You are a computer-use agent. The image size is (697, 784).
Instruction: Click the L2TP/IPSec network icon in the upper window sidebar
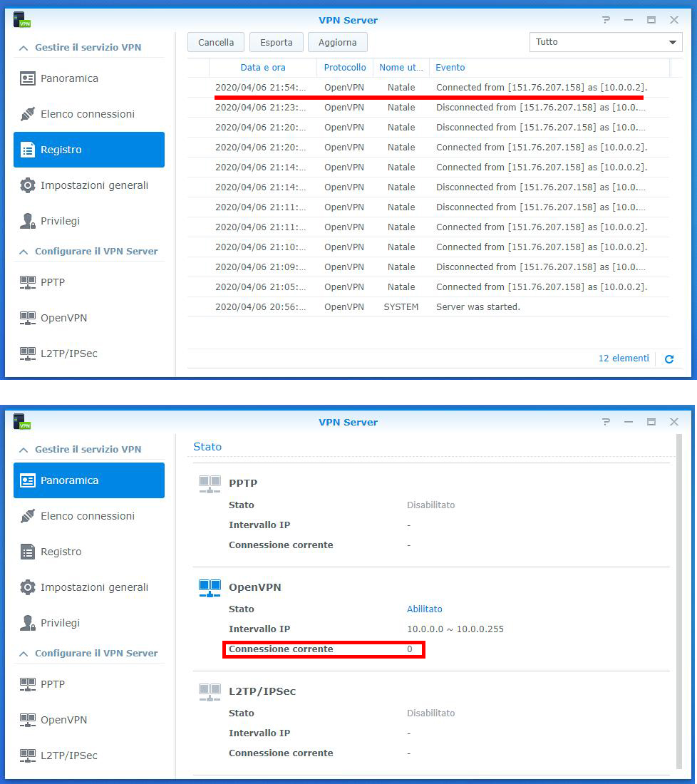click(28, 354)
